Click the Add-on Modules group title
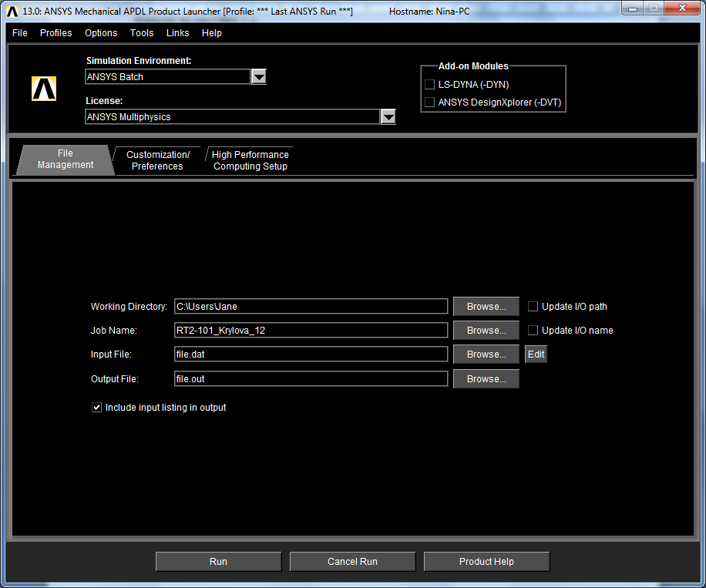The width and height of the screenshot is (706, 588). pos(473,66)
